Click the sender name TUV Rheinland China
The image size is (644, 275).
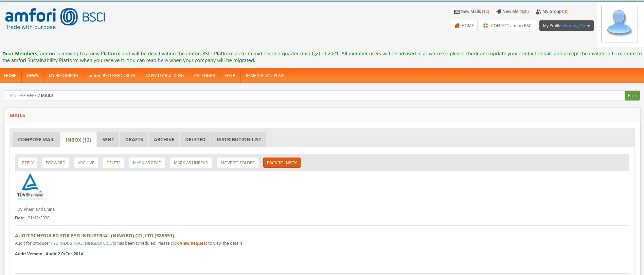pyautogui.click(x=35, y=209)
